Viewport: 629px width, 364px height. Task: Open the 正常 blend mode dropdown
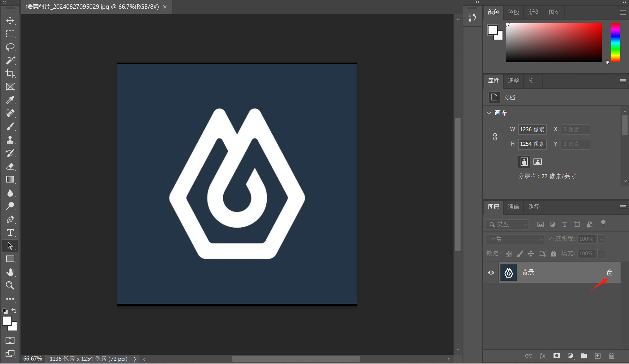click(x=515, y=239)
